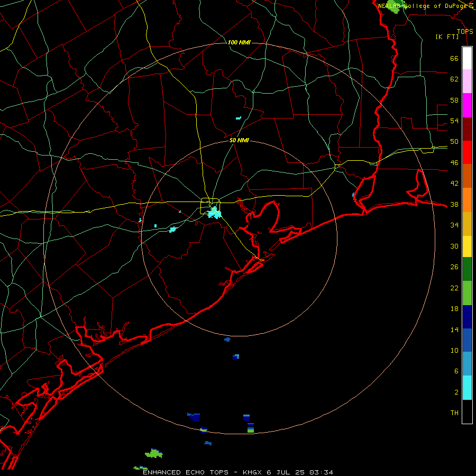Click the bright red legend swatch
The image size is (476, 476).
point(467,152)
